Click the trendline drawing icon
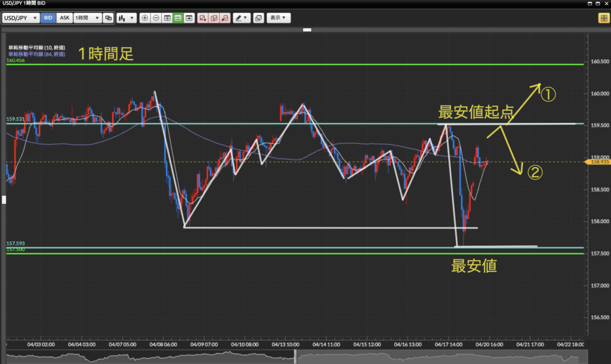 coord(224,18)
